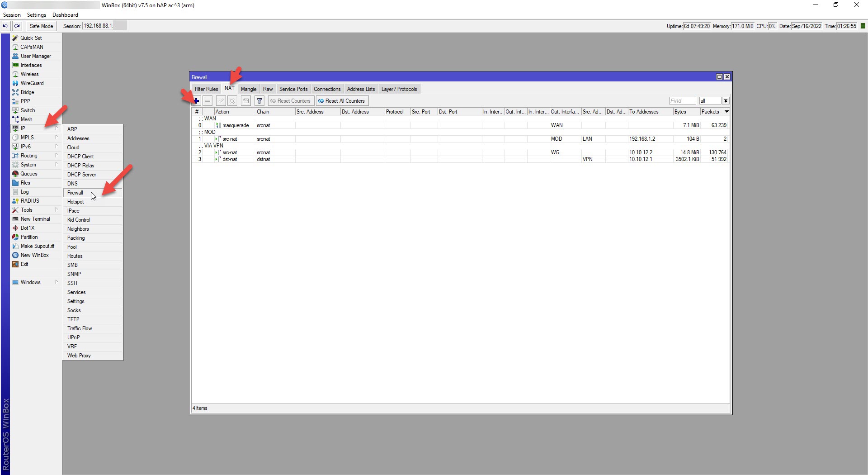The image size is (868, 475).
Task: Open Switch in the sidebar
Action: 36,110
